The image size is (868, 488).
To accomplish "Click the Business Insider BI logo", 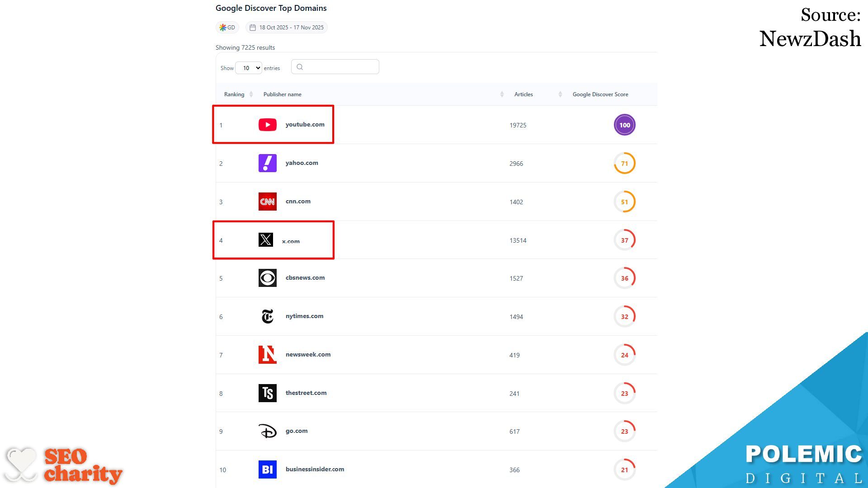I will 267,469.
